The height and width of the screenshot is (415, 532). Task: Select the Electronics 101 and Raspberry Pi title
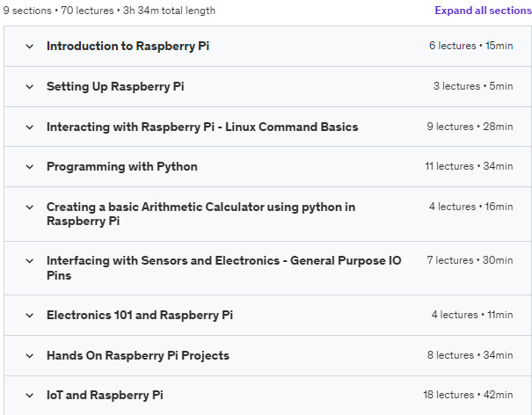[x=140, y=316]
